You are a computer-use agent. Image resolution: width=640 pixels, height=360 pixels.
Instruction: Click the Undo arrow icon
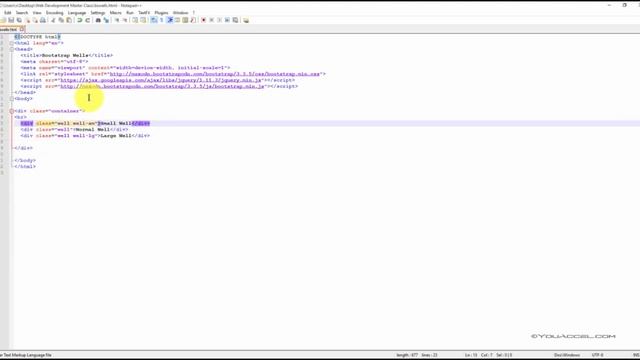[79, 20]
